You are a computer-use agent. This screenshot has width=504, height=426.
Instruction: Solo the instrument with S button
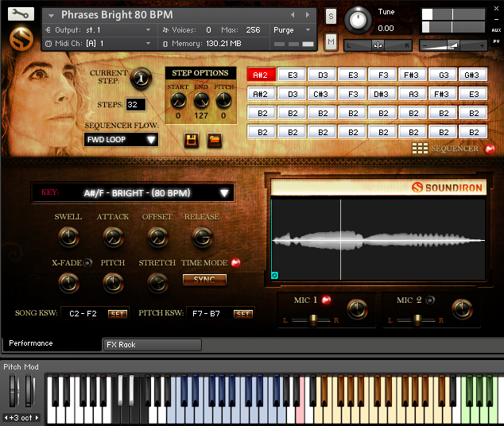(x=331, y=16)
